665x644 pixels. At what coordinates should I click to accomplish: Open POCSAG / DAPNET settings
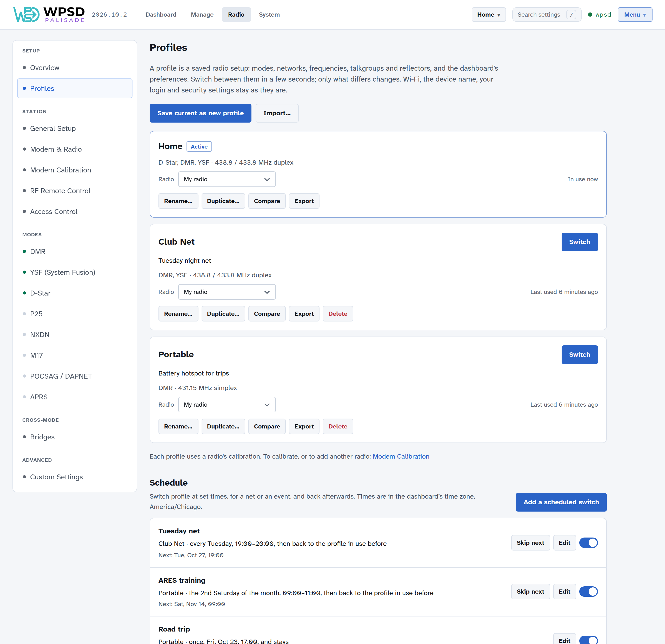point(75,376)
